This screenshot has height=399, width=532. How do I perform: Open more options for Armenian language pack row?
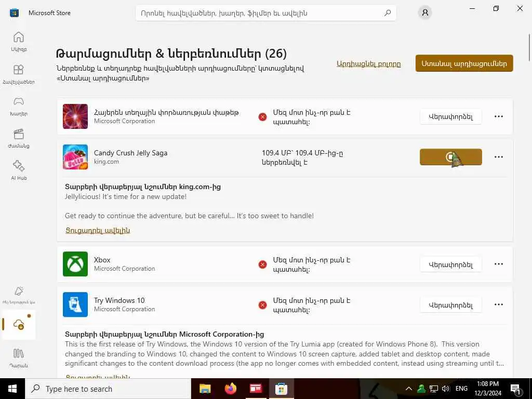[x=499, y=116]
